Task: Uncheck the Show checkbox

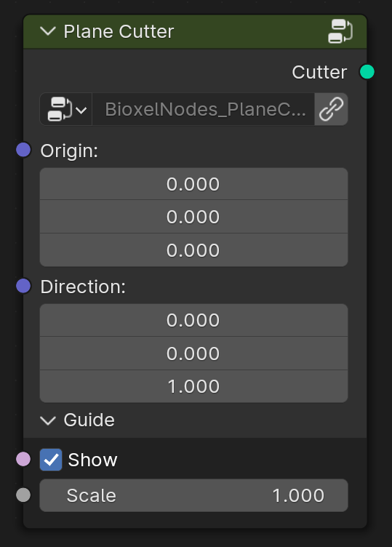Action: pyautogui.click(x=51, y=460)
